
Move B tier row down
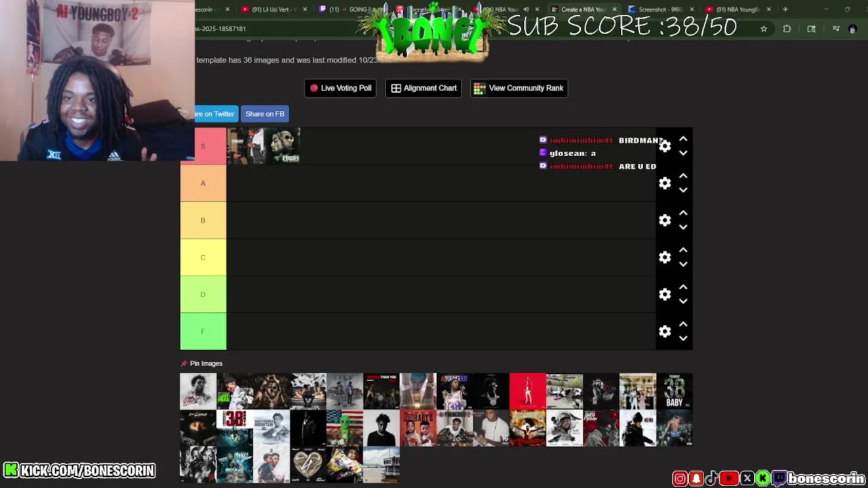[683, 227]
